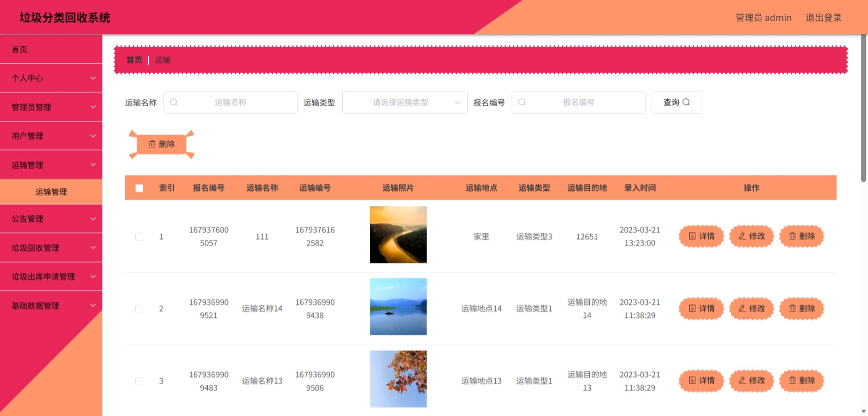Click 删除 trash icon in row 1
This screenshot has height=416, width=868.
pos(793,236)
